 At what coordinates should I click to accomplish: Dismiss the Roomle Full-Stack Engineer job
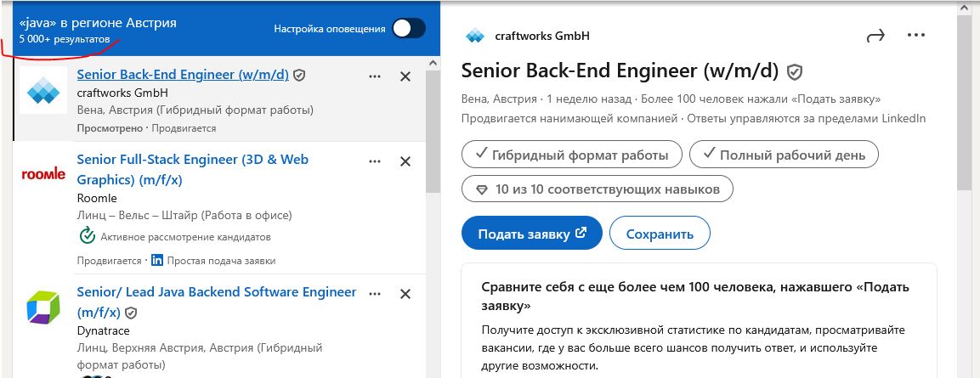click(x=405, y=161)
